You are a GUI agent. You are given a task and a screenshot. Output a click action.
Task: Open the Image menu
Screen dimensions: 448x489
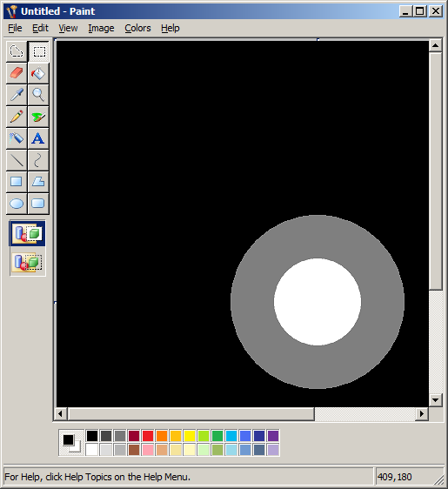tap(101, 28)
